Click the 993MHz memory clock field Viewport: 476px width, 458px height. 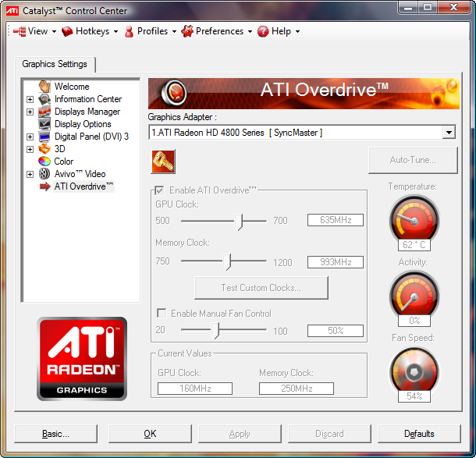pos(336,262)
